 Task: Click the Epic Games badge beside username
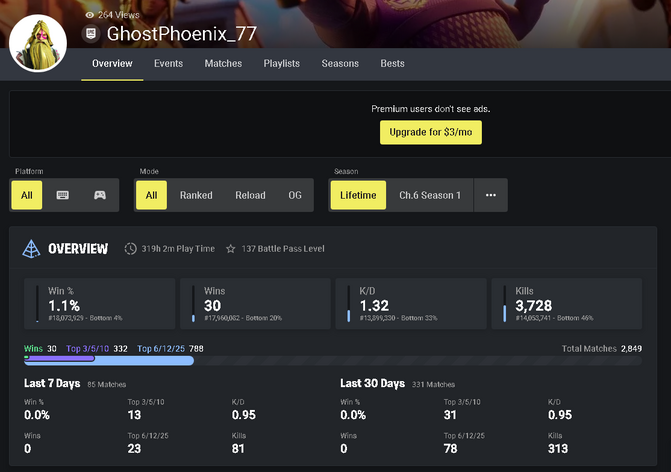(x=91, y=33)
